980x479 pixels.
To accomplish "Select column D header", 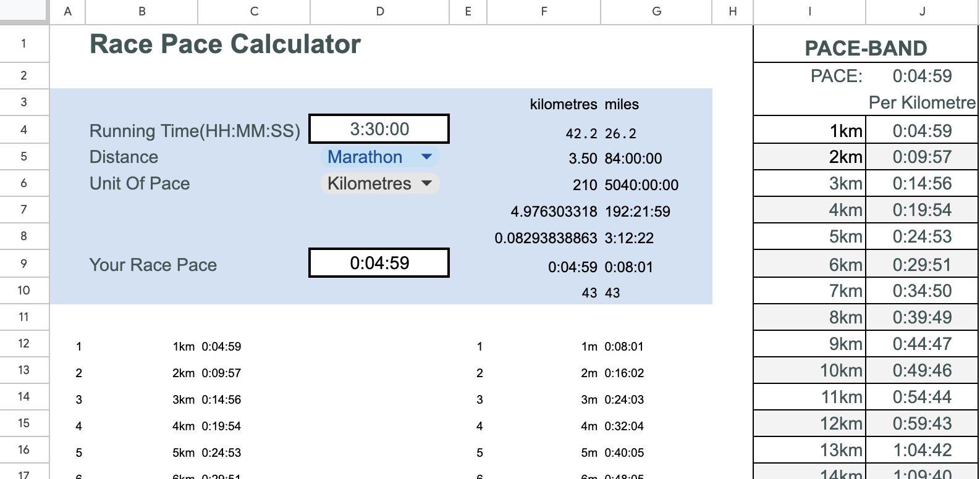I will click(379, 12).
